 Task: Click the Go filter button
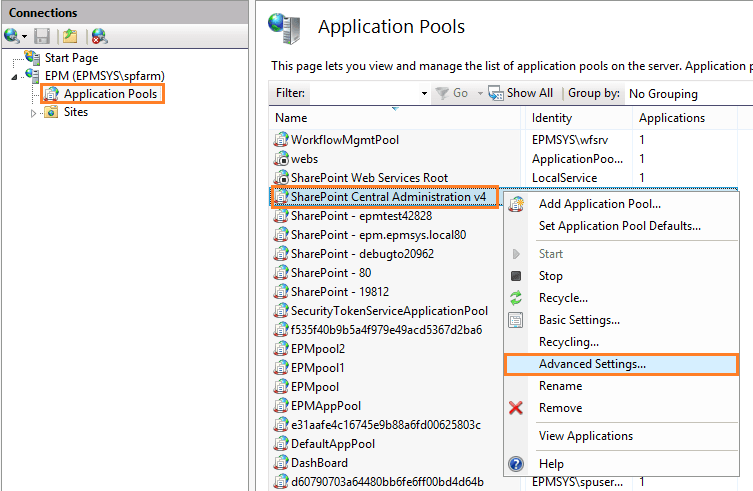(x=451, y=93)
